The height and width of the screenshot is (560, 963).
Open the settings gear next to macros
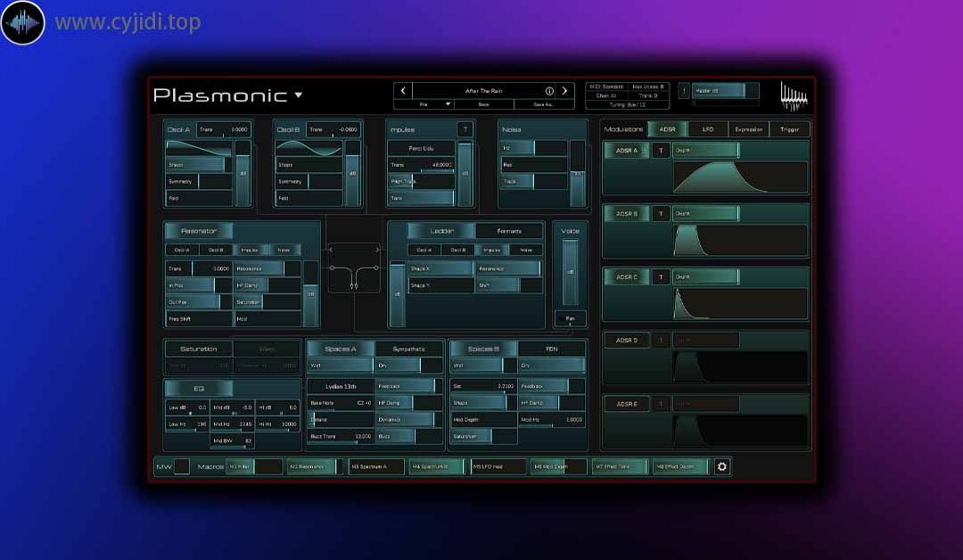click(x=721, y=466)
